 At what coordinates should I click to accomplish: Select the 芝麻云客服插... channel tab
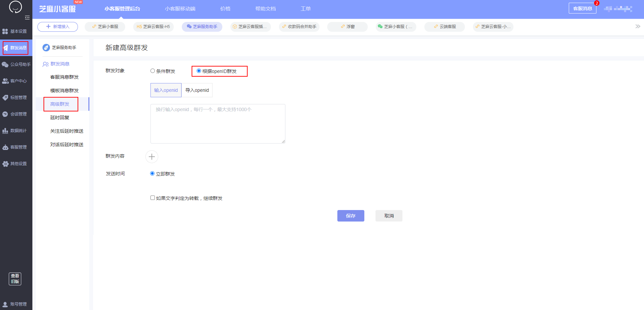click(x=251, y=27)
